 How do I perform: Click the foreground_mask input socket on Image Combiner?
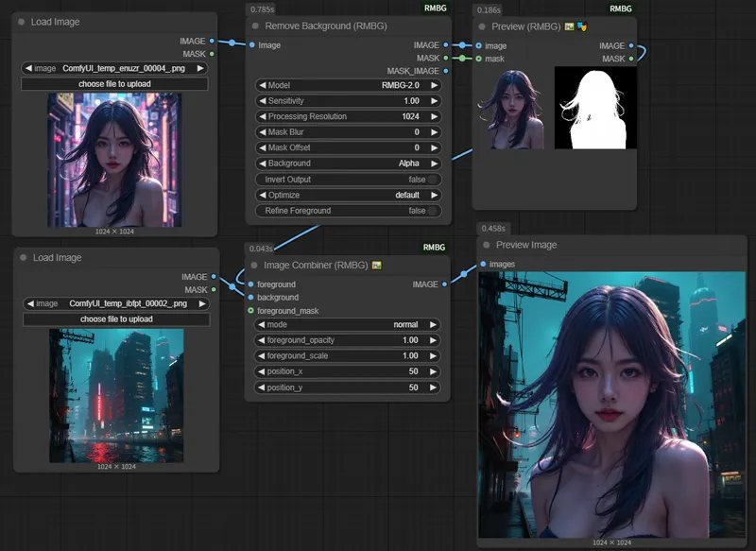point(250,310)
